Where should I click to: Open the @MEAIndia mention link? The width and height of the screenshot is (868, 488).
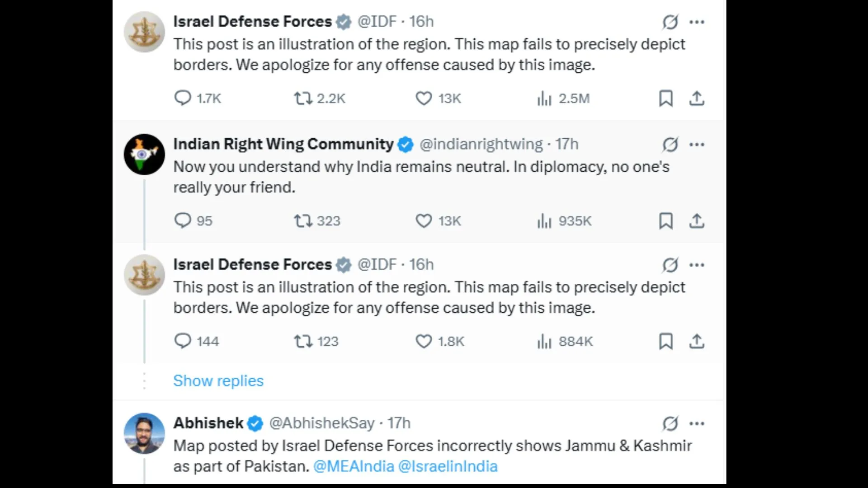click(x=354, y=466)
